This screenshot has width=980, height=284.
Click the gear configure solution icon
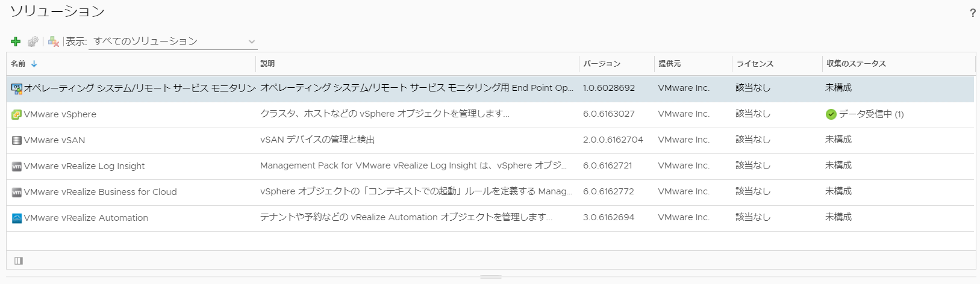(33, 42)
